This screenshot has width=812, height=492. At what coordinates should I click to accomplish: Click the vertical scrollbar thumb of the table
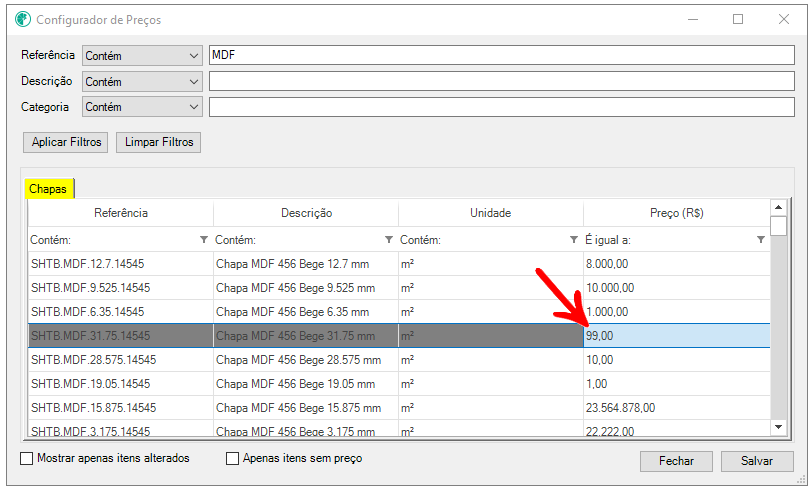point(778,226)
